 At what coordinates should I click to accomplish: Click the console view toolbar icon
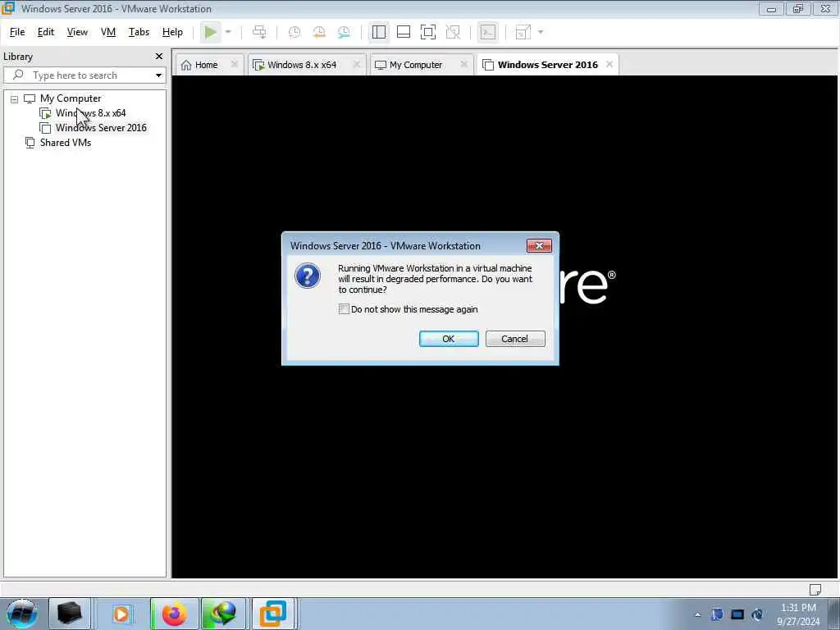(x=487, y=32)
